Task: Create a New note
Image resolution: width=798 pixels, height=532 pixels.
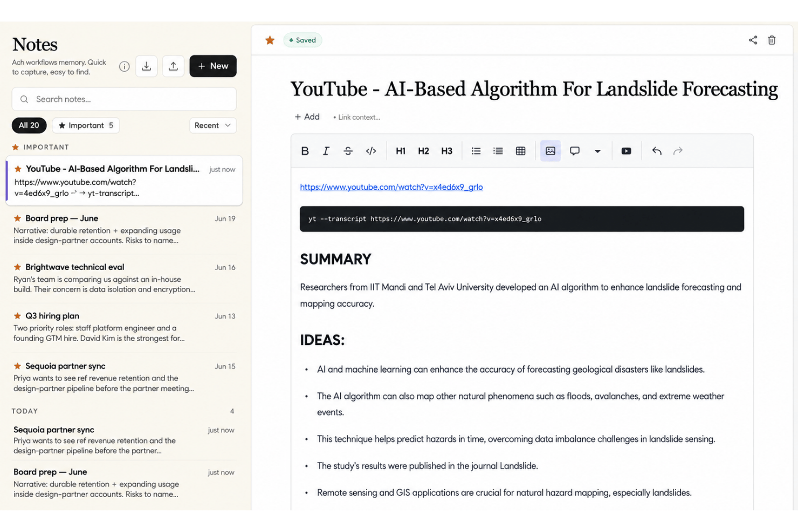Action: pyautogui.click(x=213, y=66)
